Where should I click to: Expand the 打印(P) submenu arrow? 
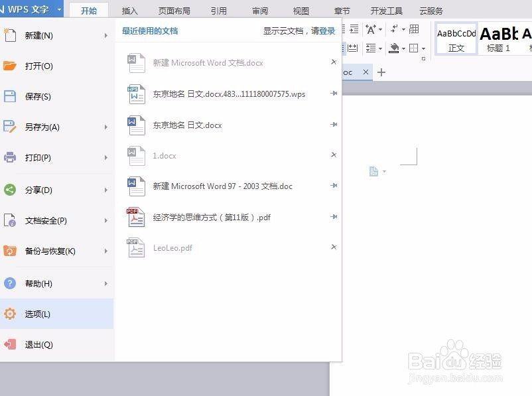click(106, 157)
